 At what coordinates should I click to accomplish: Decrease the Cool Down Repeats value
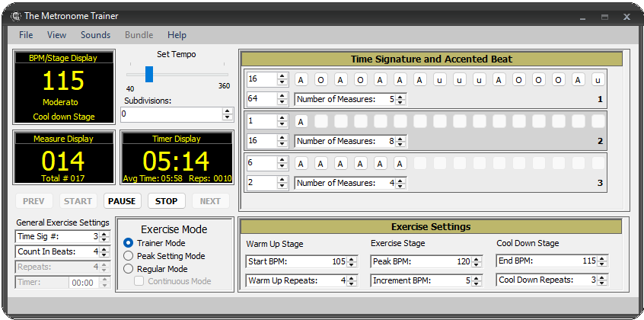[602, 283]
